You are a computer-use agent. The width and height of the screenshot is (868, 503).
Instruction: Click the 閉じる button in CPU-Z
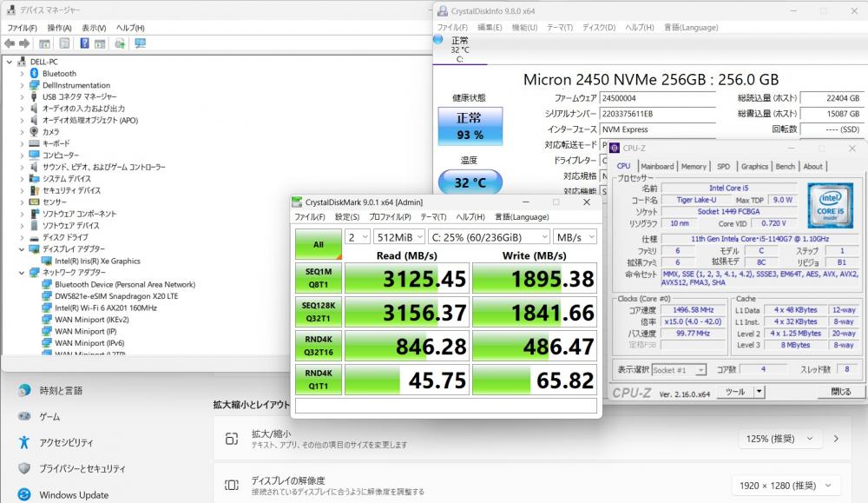pos(841,392)
